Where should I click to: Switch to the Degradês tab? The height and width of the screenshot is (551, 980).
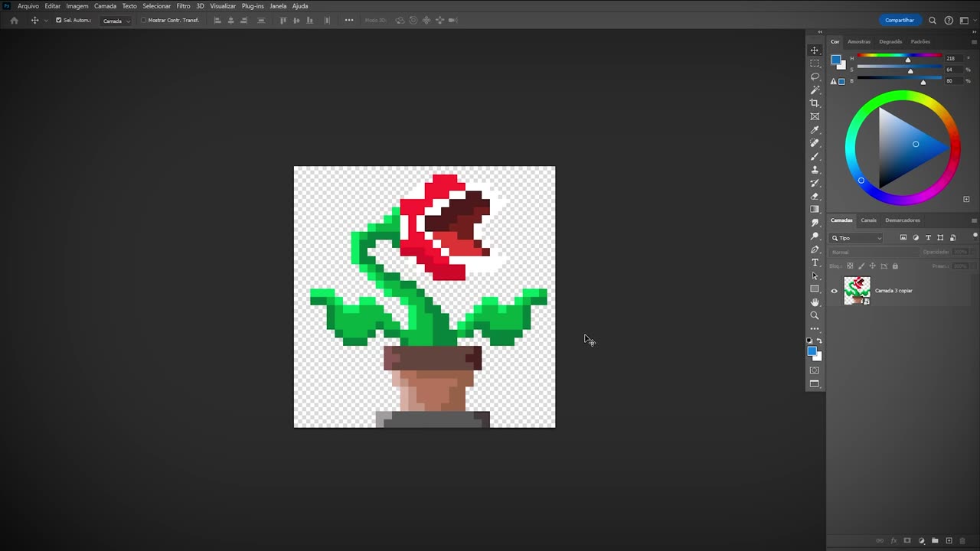pos(890,41)
